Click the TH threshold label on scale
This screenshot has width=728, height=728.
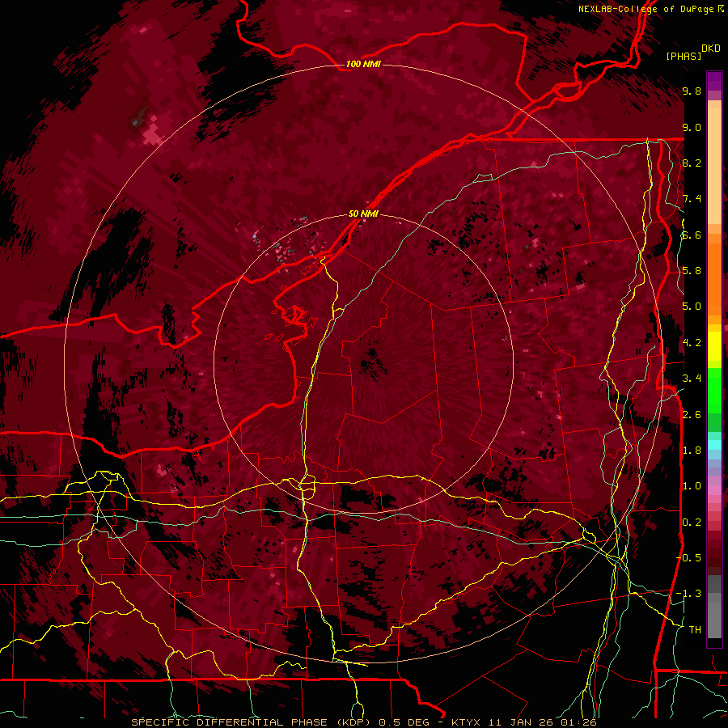pyautogui.click(x=695, y=629)
